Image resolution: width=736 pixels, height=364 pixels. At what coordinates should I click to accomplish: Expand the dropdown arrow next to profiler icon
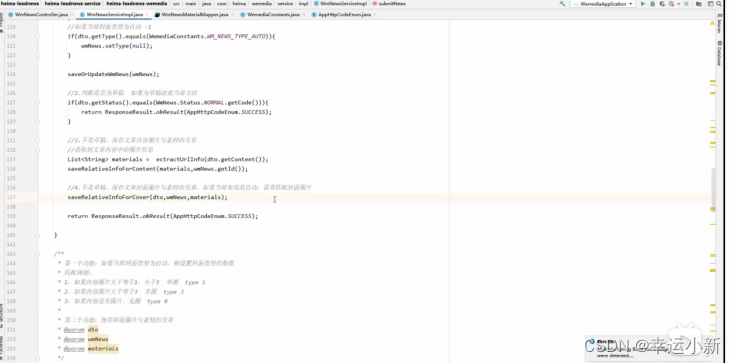pyautogui.click(x=678, y=4)
